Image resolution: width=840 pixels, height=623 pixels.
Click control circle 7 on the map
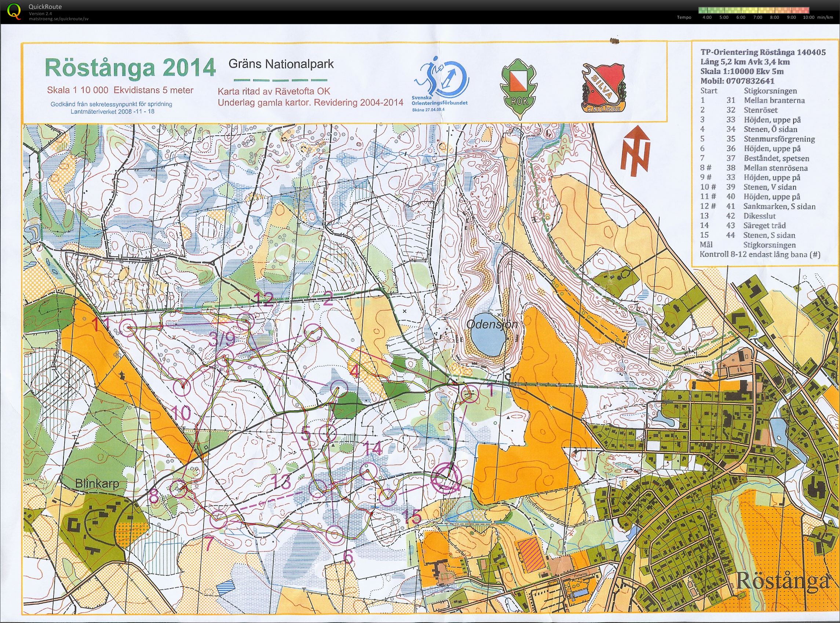(x=218, y=518)
